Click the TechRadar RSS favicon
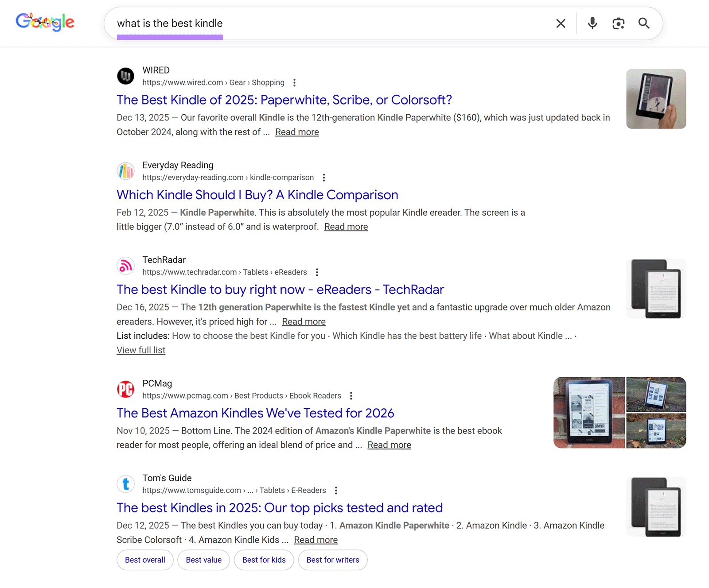This screenshot has width=709, height=588. click(x=126, y=266)
